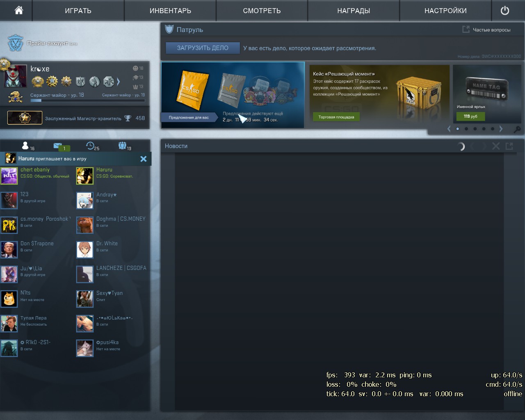Click the Предложения для вас label
525x420 pixels.
(189, 118)
